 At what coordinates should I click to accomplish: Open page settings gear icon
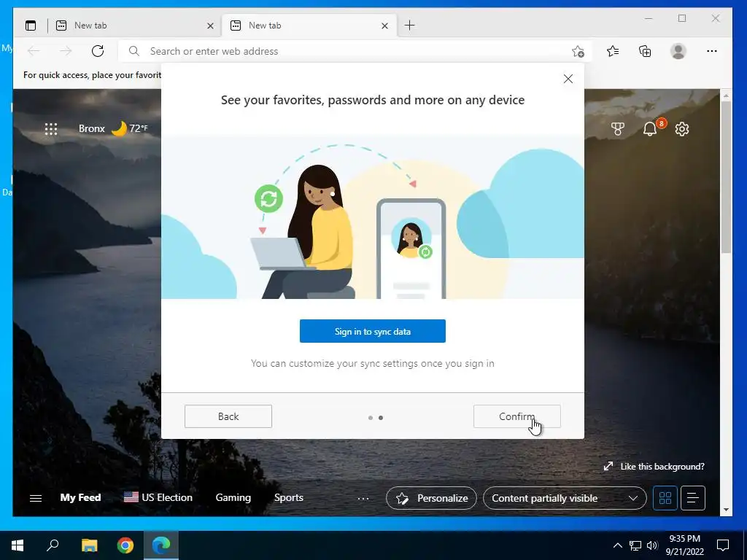click(682, 128)
